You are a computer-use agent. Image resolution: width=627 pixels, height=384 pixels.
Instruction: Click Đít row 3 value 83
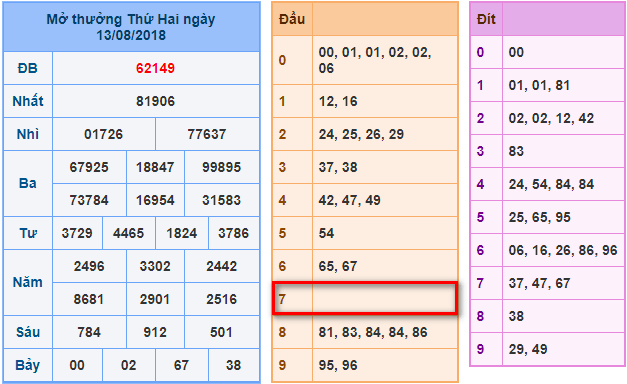[516, 151]
